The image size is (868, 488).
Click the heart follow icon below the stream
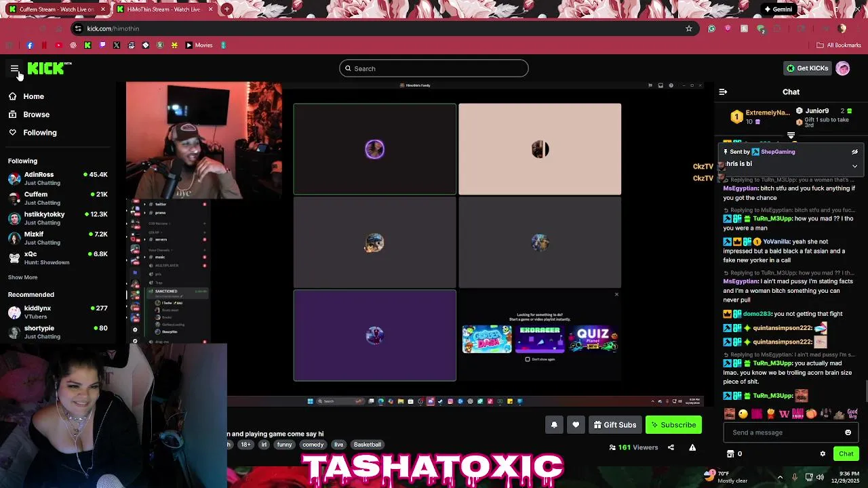click(x=576, y=425)
